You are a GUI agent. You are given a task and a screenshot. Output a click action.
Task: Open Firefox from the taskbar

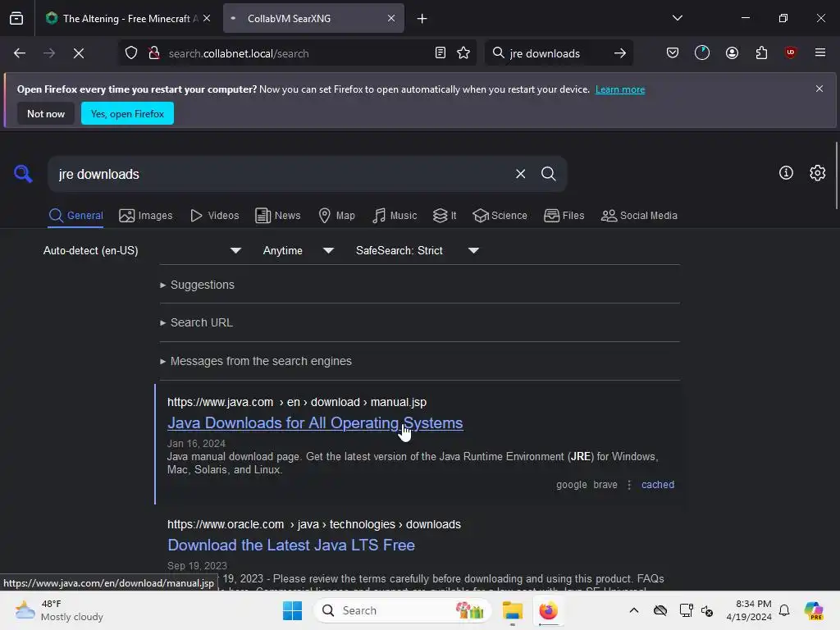pos(548,610)
